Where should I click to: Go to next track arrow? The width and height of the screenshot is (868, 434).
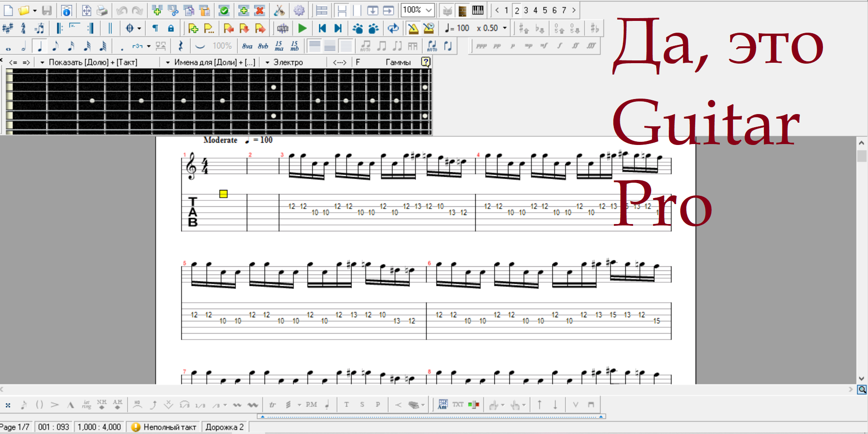(574, 10)
